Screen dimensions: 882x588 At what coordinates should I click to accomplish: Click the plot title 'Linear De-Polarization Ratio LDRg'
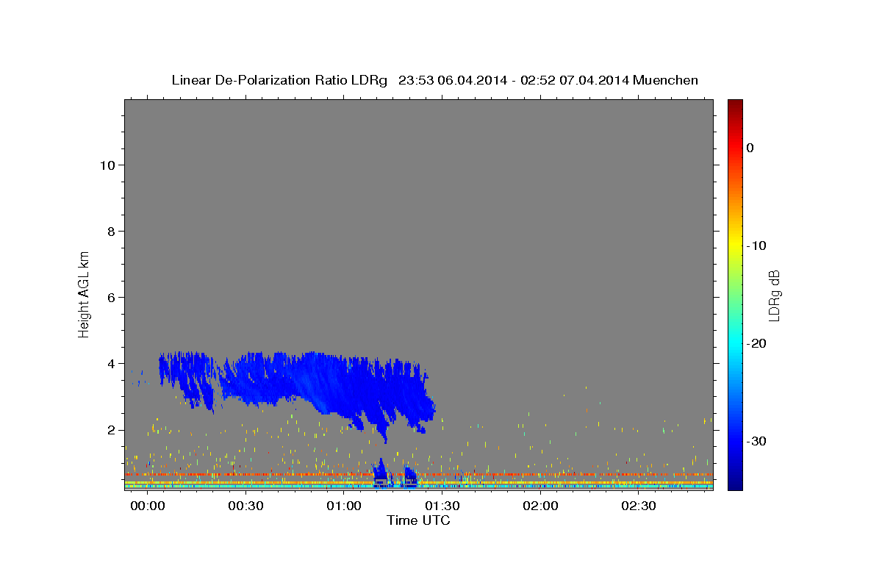tap(279, 80)
